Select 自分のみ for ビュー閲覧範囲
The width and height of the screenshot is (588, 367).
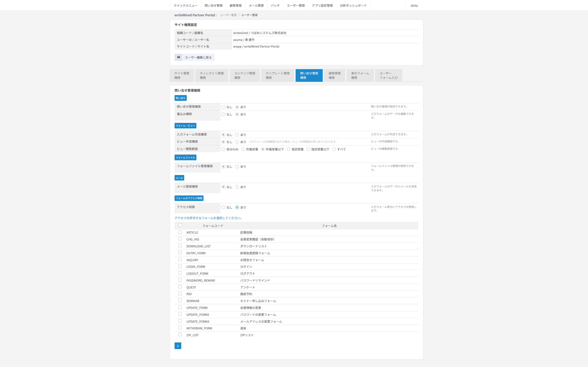click(x=223, y=149)
